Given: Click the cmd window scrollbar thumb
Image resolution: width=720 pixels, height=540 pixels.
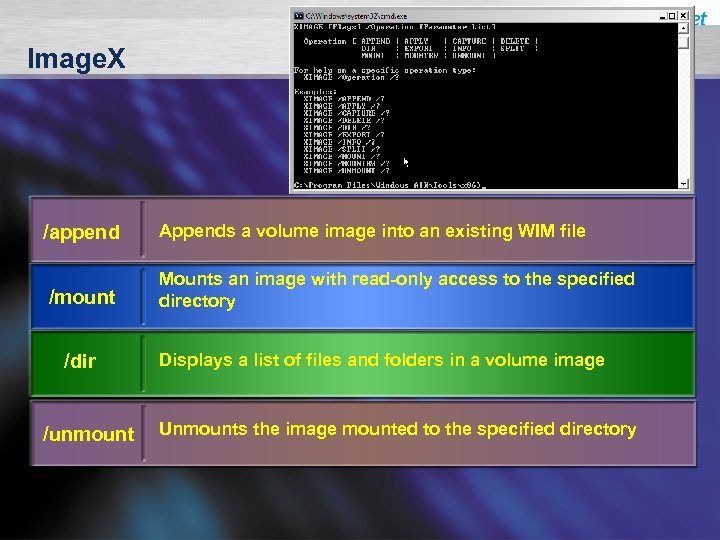Looking at the screenshot, I should click(x=683, y=42).
